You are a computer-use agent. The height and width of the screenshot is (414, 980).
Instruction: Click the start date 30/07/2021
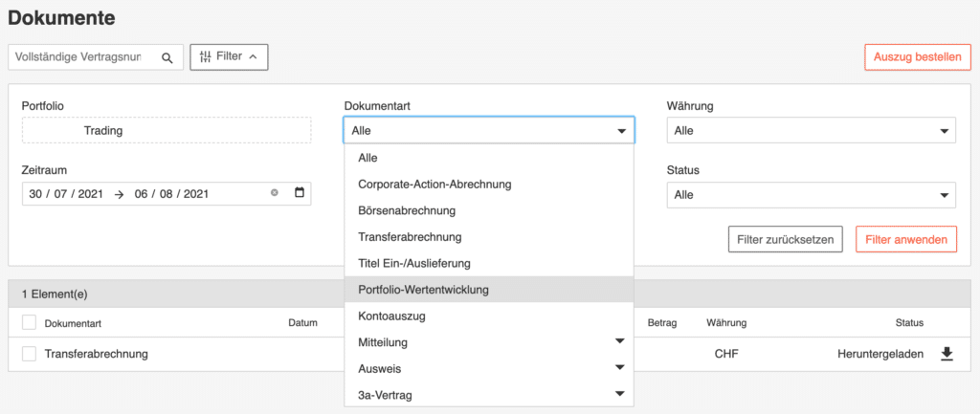66,194
